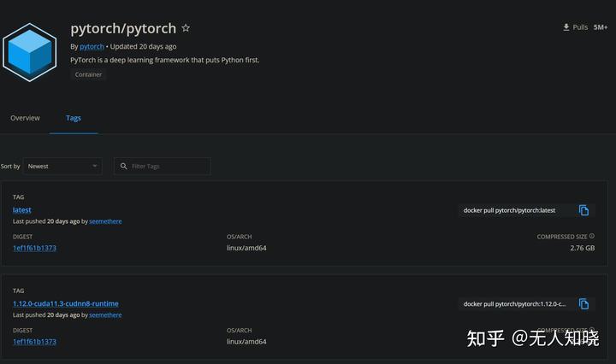
Task: Click the Container category badge
Action: [88, 74]
